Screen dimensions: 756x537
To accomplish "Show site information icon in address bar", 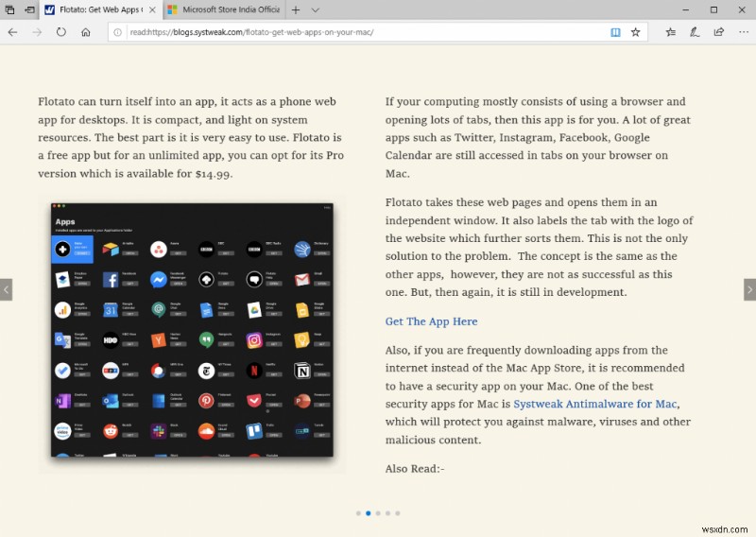I will click(x=117, y=32).
